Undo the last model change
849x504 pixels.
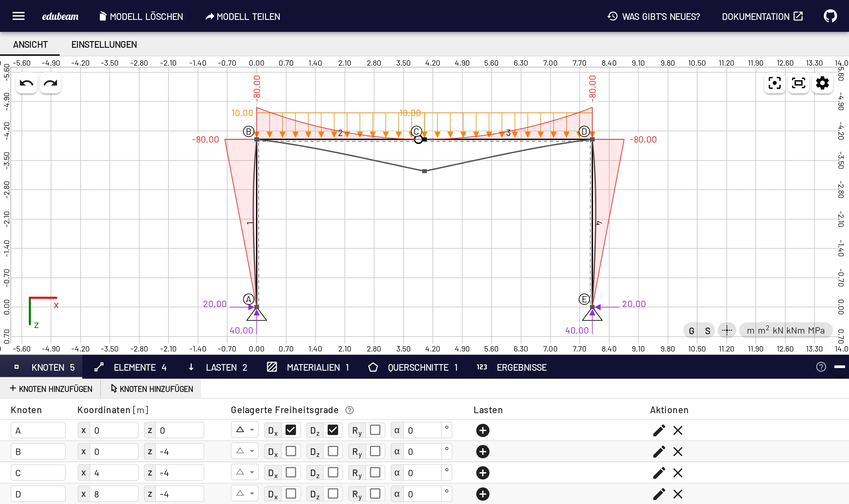[27, 83]
